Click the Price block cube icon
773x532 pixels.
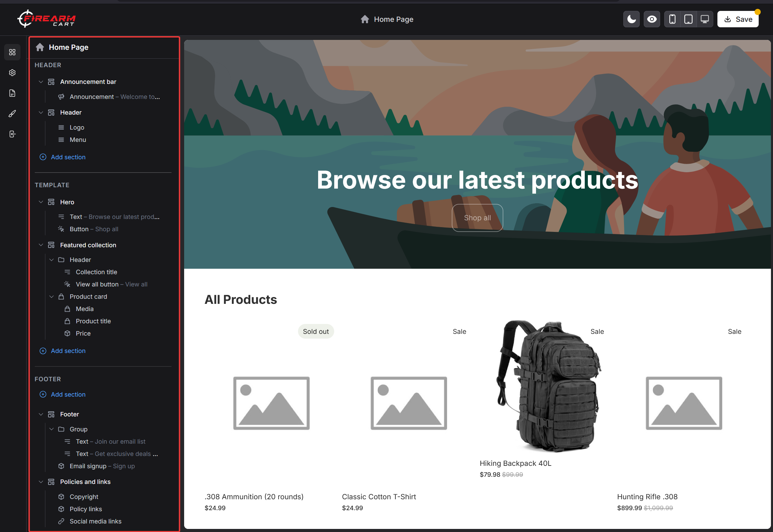click(68, 334)
